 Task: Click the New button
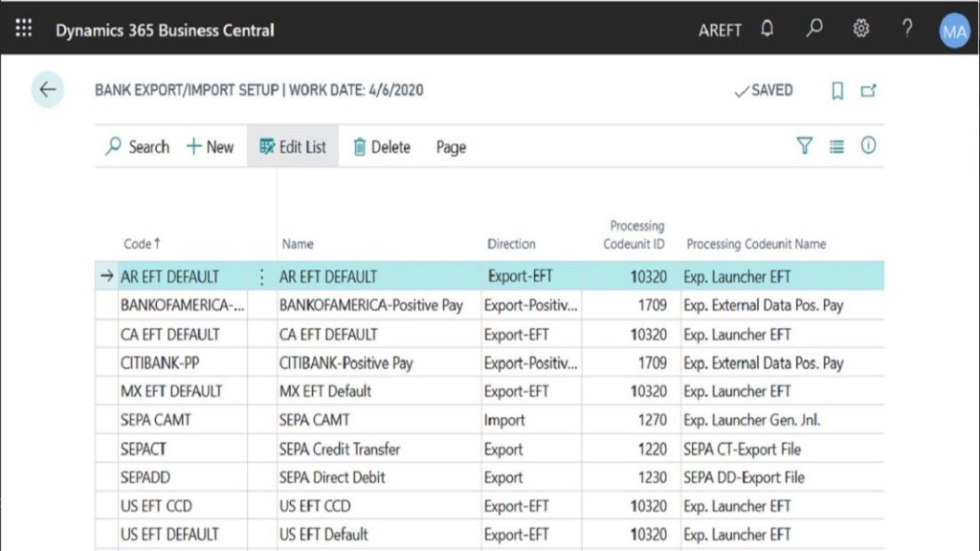pyautogui.click(x=210, y=147)
